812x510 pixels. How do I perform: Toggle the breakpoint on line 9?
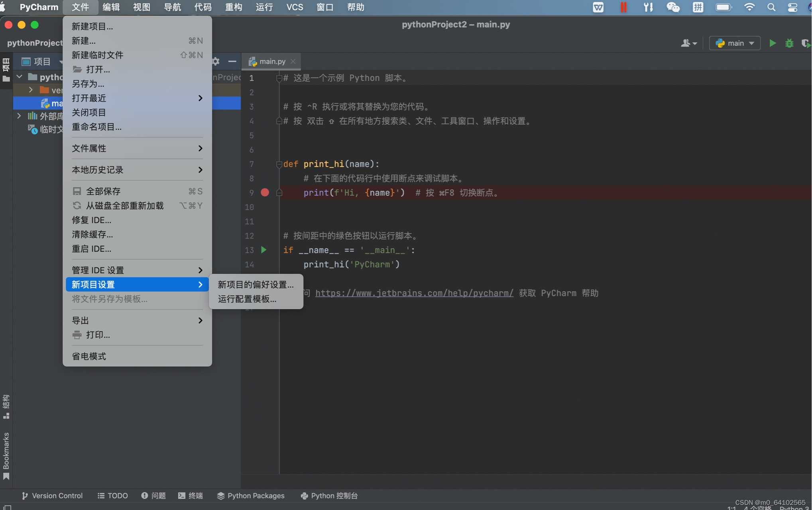[x=265, y=192]
